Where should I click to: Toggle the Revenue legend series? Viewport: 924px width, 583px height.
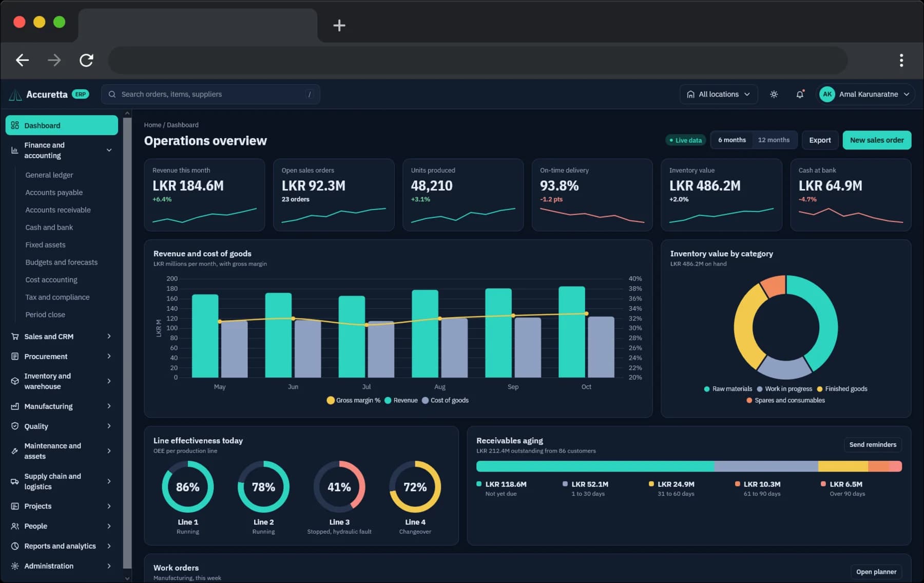pyautogui.click(x=401, y=401)
